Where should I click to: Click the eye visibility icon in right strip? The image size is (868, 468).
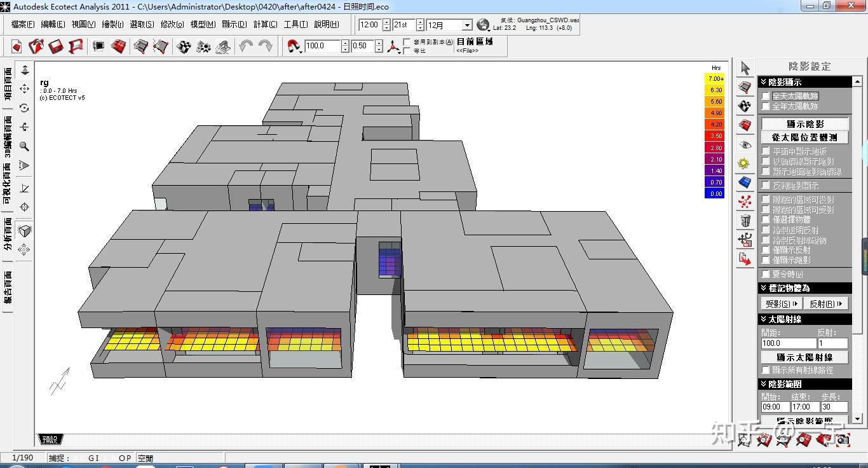point(745,145)
